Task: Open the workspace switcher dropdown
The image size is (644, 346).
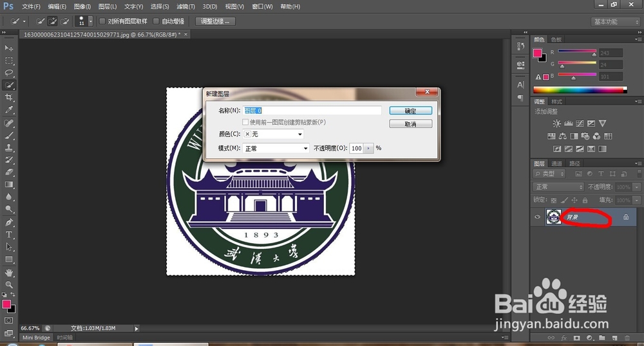Action: pos(616,22)
